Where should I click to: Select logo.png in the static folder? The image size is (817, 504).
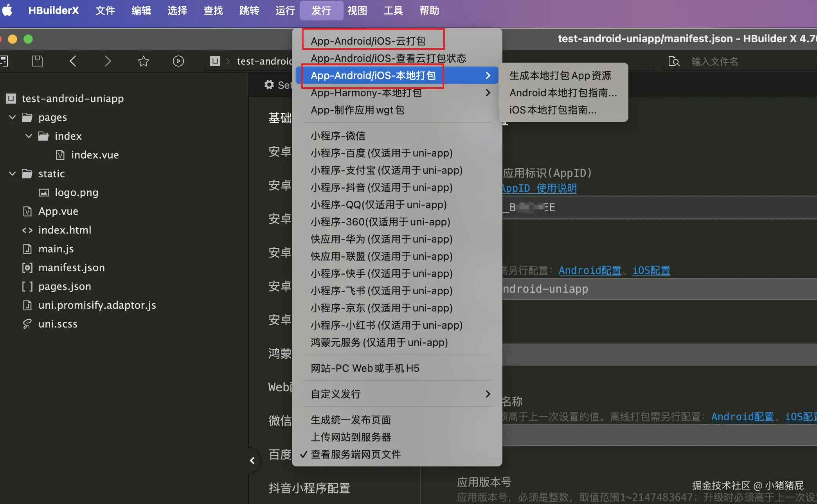(x=76, y=192)
